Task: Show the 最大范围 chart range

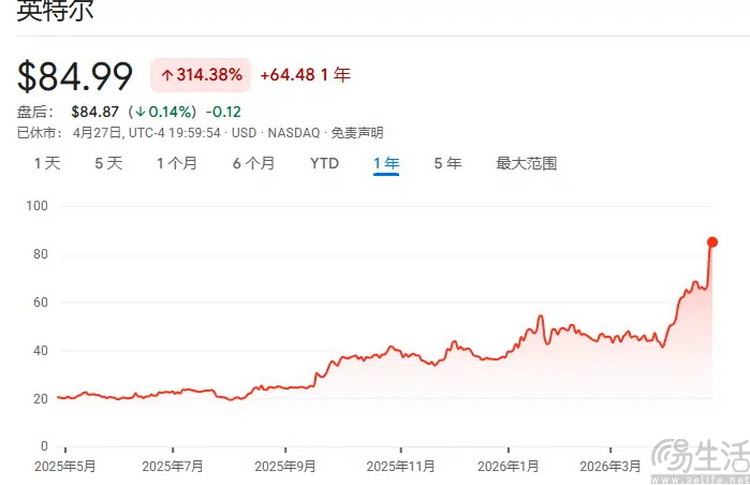Action: point(526,164)
